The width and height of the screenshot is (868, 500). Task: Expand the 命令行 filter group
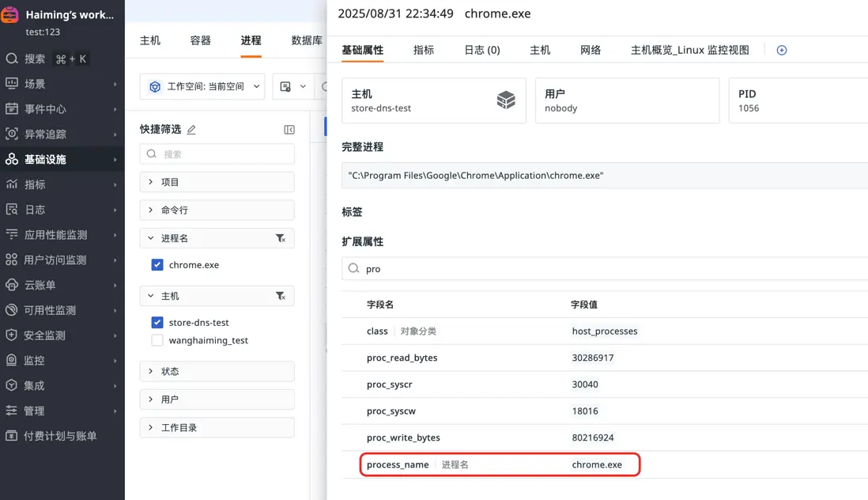click(x=217, y=210)
